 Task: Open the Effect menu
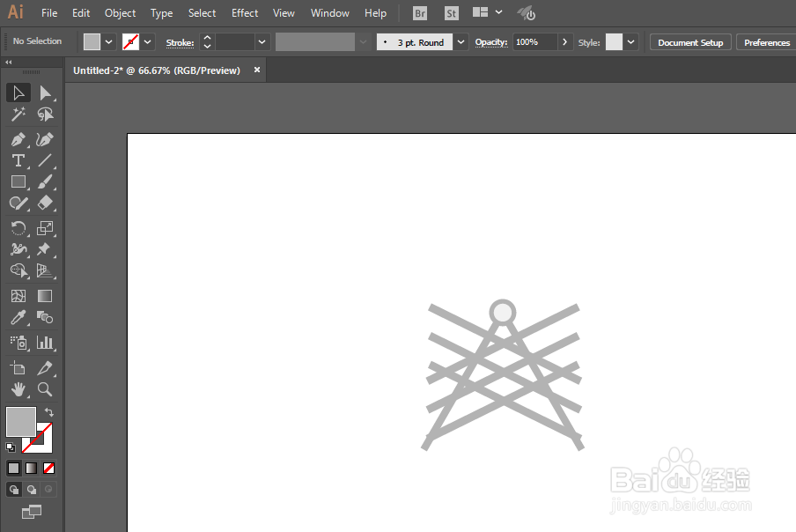click(245, 13)
